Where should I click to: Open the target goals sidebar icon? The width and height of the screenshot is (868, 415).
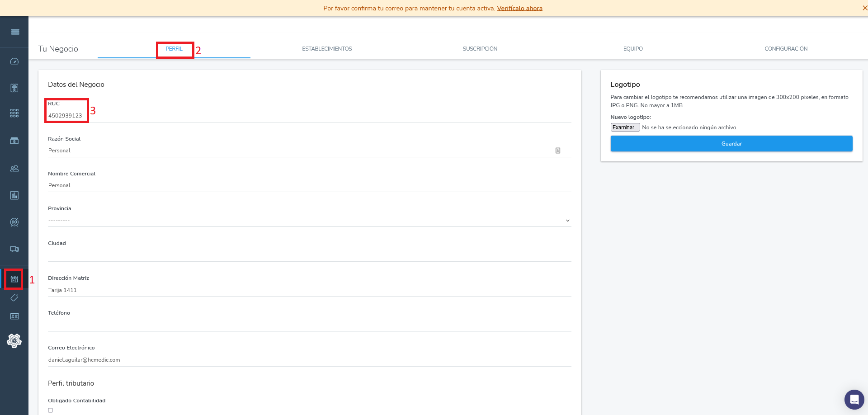tap(14, 222)
